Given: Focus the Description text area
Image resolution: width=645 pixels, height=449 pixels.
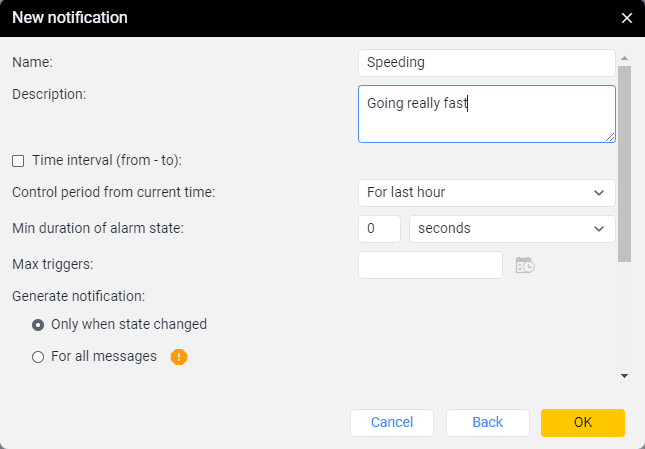Looking at the screenshot, I should [x=486, y=113].
